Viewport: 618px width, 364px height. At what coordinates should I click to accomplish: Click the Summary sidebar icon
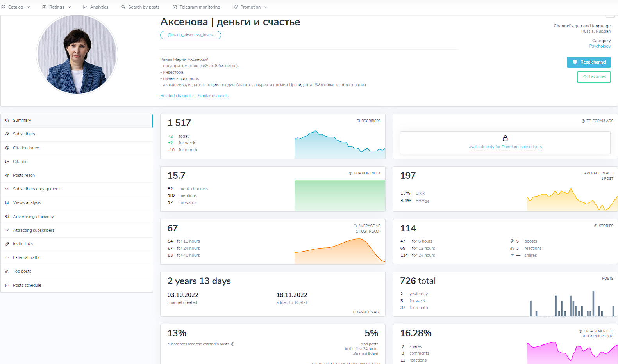7,120
